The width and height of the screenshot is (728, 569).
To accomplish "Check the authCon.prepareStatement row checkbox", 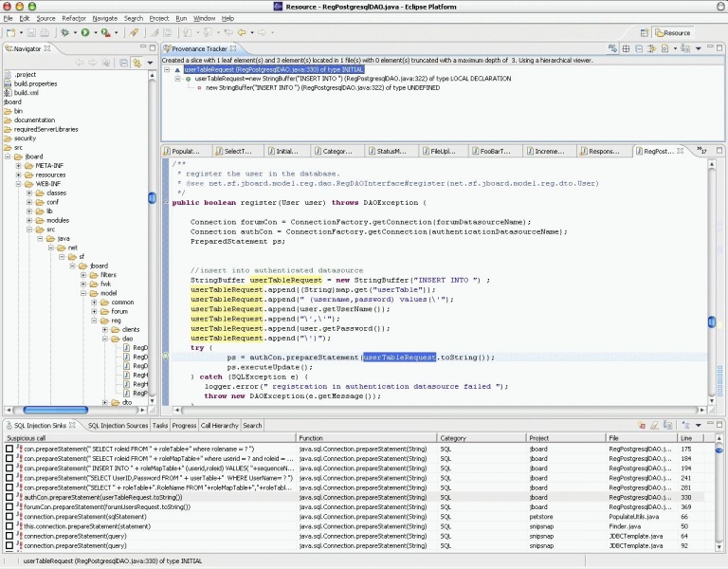I will coord(9,497).
